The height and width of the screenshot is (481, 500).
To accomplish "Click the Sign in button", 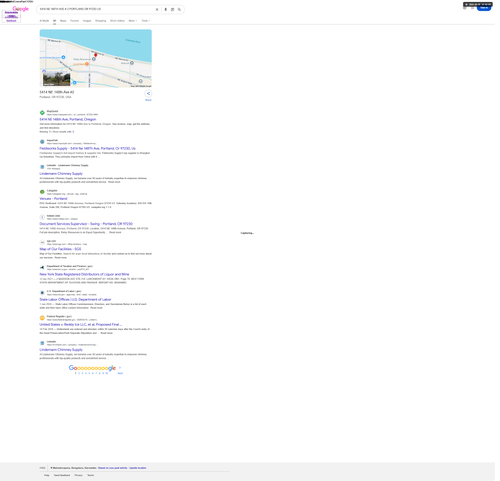I will (x=484, y=8).
